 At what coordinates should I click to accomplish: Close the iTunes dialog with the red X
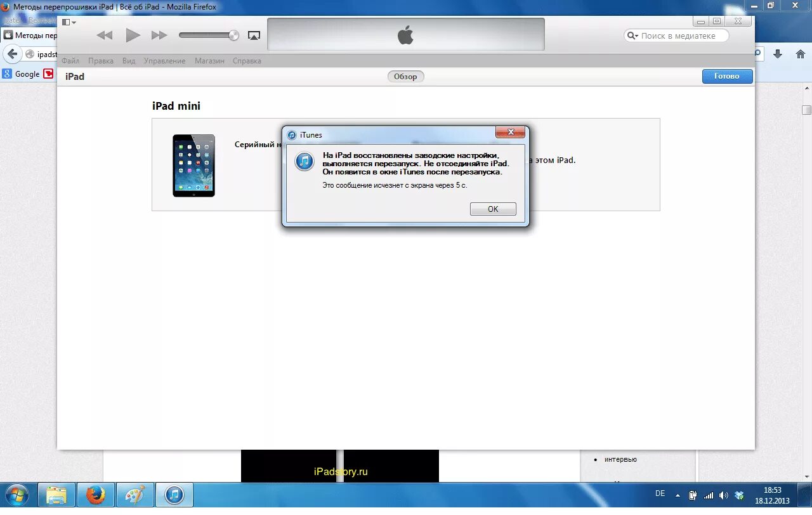(x=510, y=132)
